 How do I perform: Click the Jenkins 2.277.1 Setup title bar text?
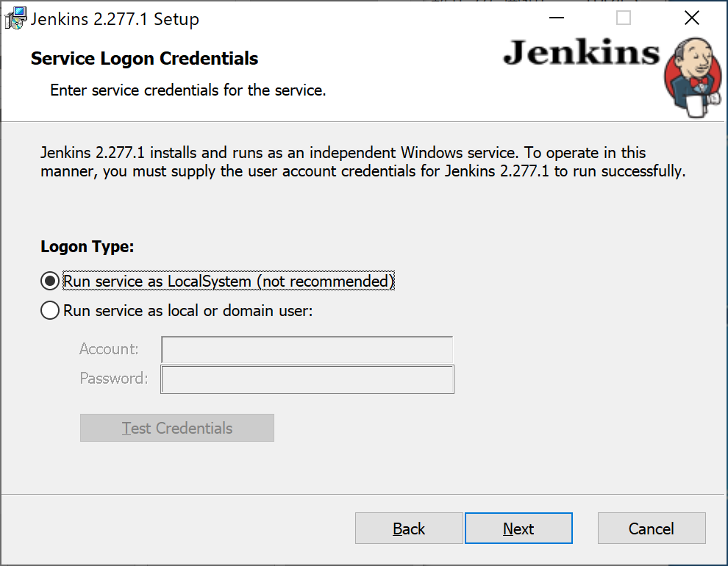[x=115, y=19]
